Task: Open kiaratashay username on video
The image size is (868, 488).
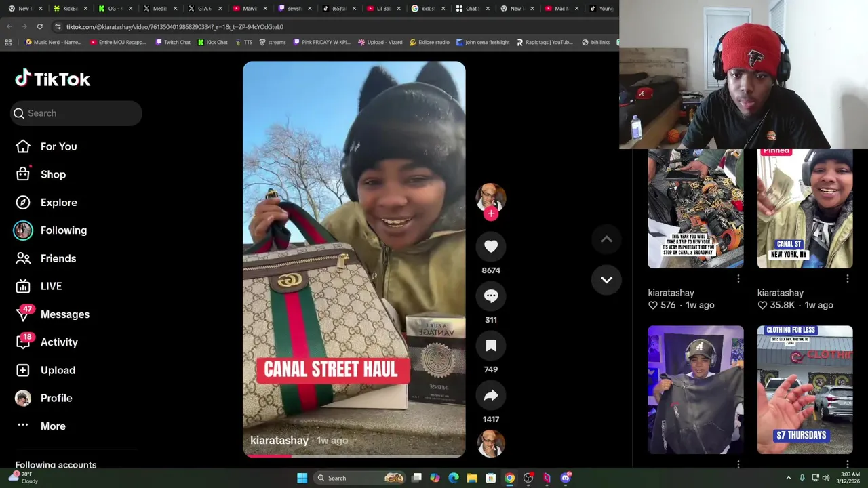Action: 279,441
